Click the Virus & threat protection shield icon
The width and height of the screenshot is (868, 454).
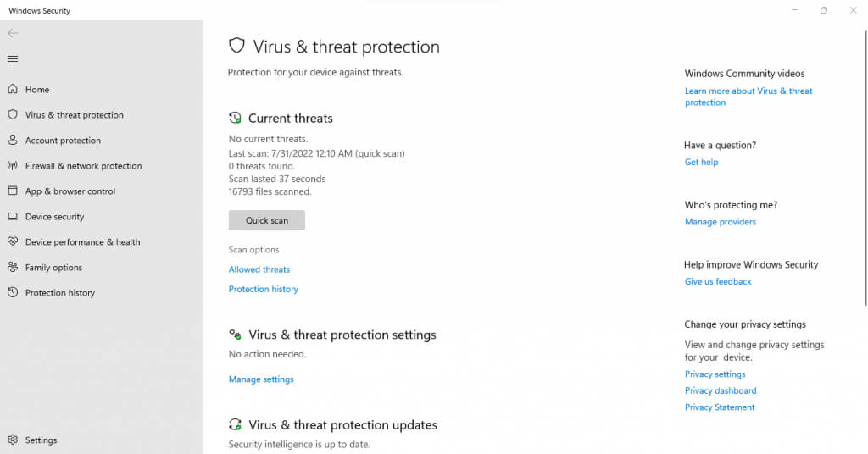point(13,115)
